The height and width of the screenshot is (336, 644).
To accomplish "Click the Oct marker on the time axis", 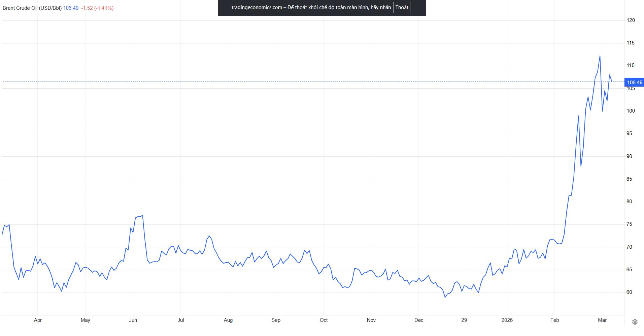I will pos(324,320).
